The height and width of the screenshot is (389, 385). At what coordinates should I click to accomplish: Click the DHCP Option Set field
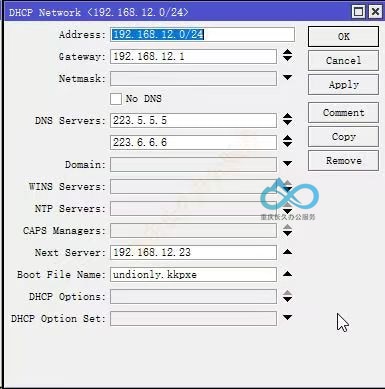tap(193, 318)
